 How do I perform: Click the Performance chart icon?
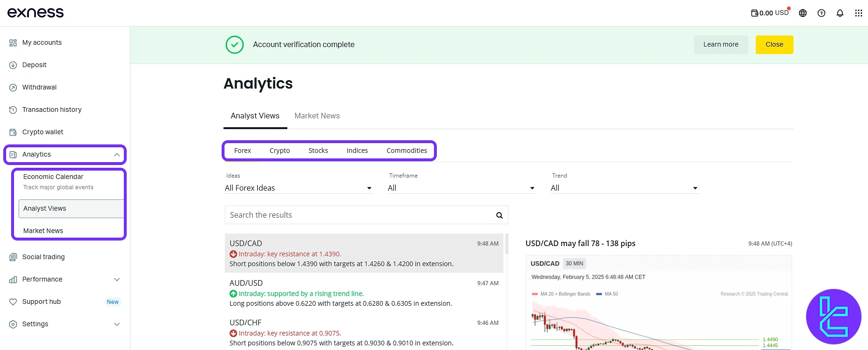(x=13, y=279)
